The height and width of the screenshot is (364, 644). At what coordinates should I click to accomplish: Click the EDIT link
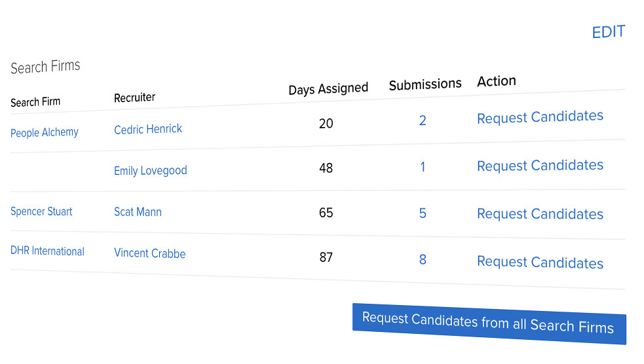tap(608, 32)
